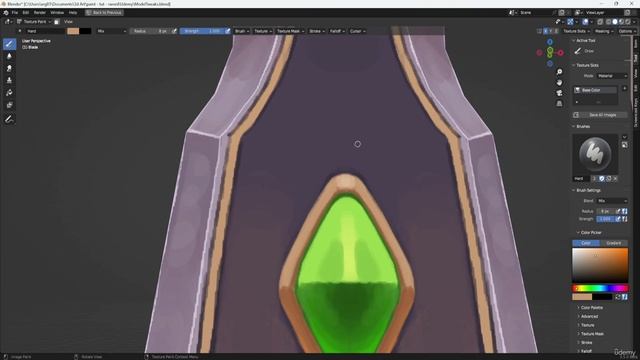Add a texture slot with plus button
Screen dimensions: 640x360
coord(624,89)
